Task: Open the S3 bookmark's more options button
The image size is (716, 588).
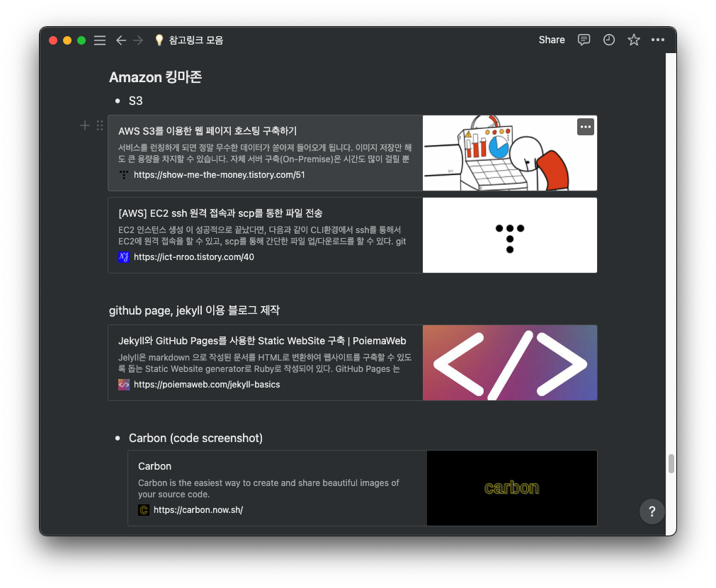Action: (586, 127)
